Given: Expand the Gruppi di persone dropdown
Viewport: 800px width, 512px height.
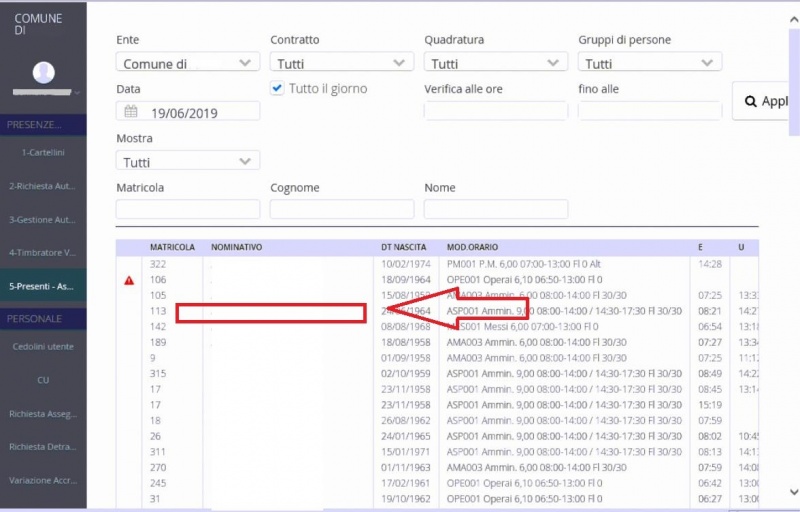Looking at the screenshot, I should (x=650, y=63).
